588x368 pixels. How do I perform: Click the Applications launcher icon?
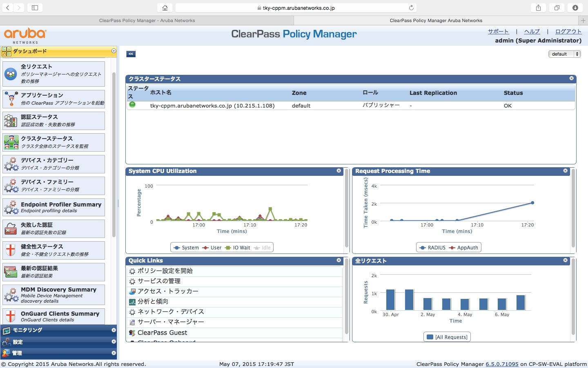tap(11, 99)
